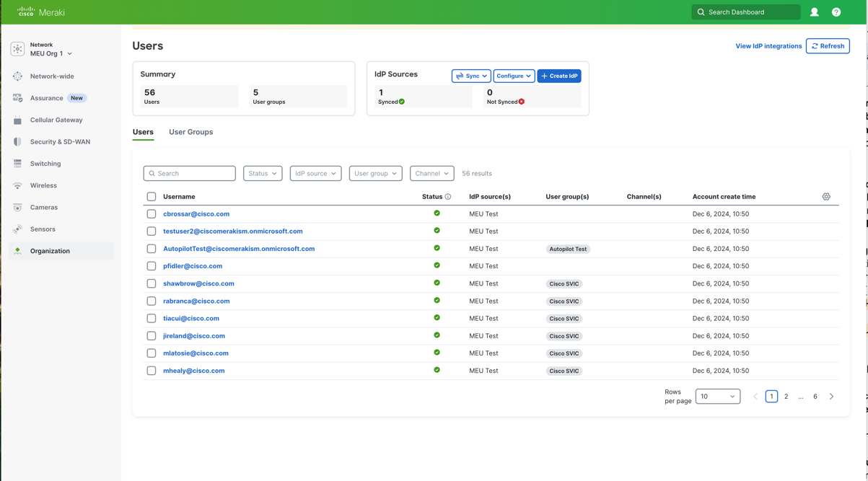Open the Assurance section from sidebar
This screenshot has width=868, height=481.
coord(16,97)
